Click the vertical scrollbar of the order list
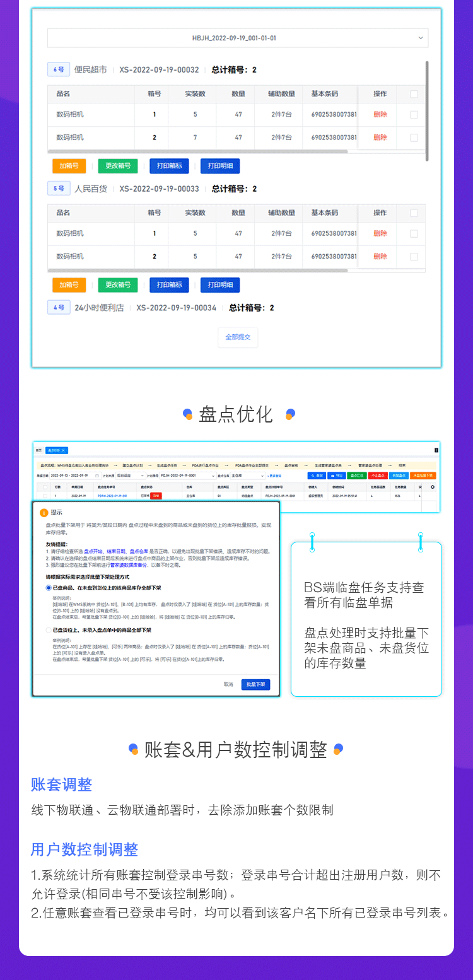 [x=427, y=110]
